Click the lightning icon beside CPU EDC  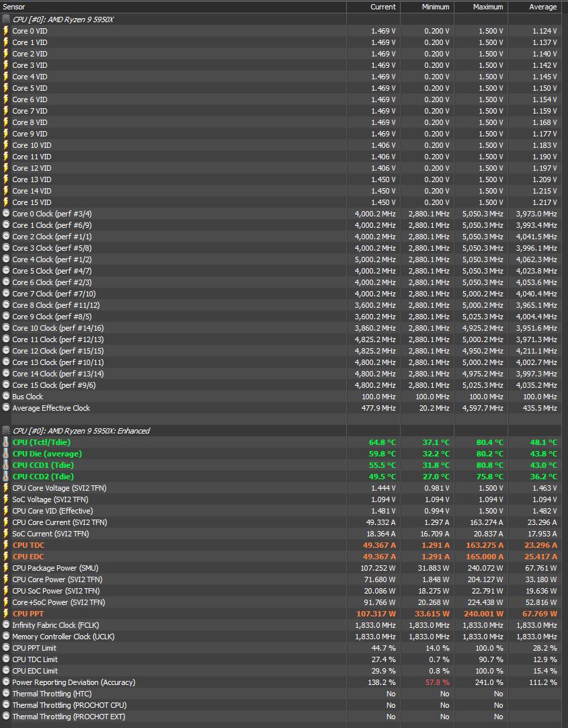5,556
